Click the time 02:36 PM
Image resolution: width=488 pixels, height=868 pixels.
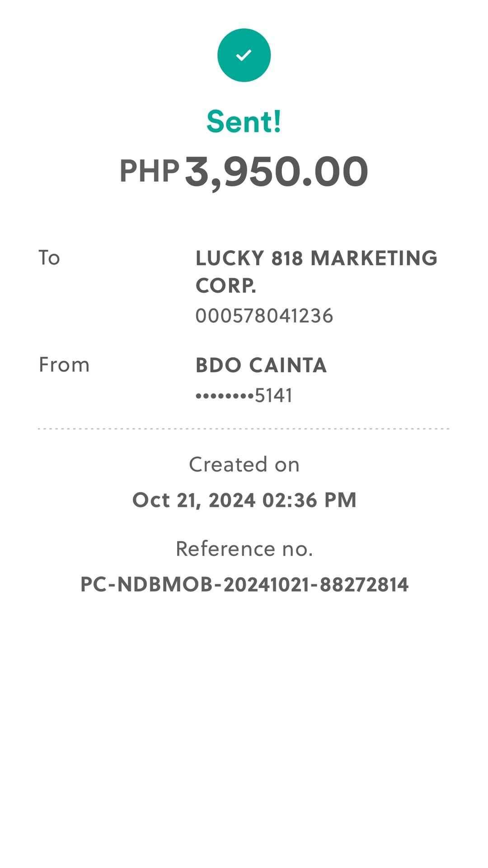(310, 500)
